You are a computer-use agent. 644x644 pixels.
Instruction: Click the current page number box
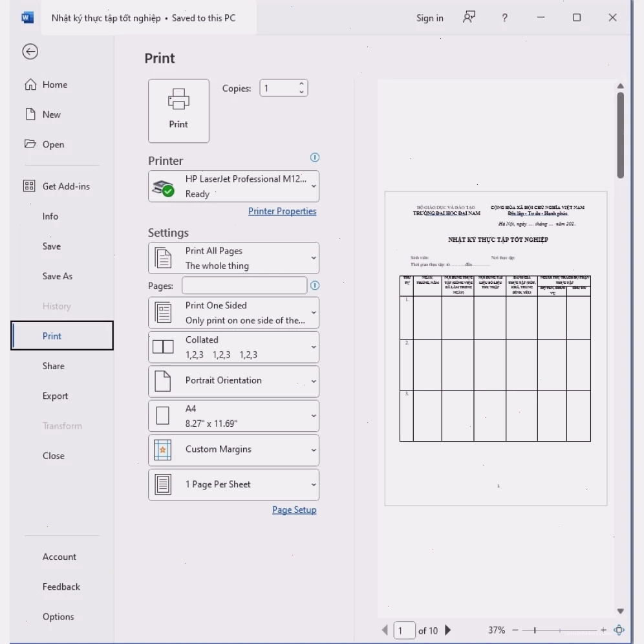click(404, 630)
